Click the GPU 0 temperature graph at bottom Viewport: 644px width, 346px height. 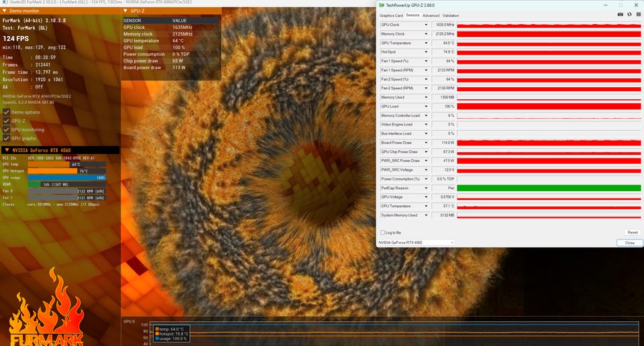tap(394, 333)
